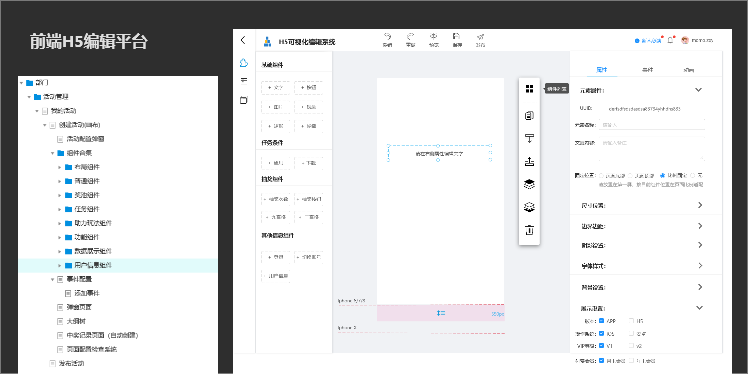Screen dimensions: 748x374
Task: Toggle the H5 checkbox
Action: [632, 321]
